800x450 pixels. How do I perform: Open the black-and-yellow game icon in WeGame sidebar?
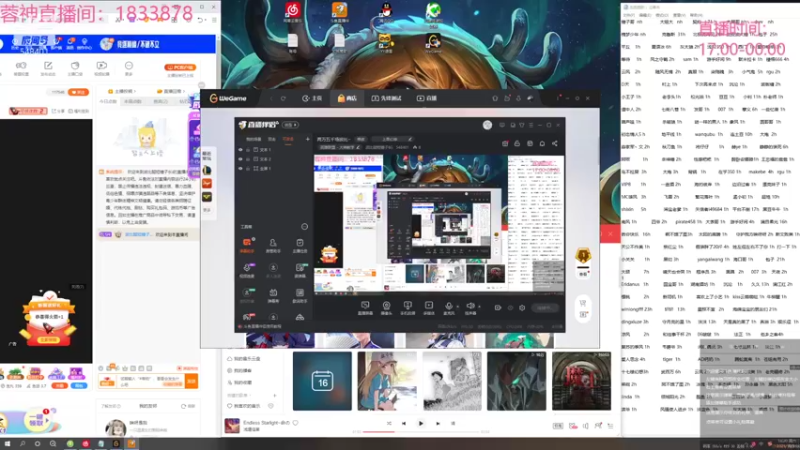207,196
